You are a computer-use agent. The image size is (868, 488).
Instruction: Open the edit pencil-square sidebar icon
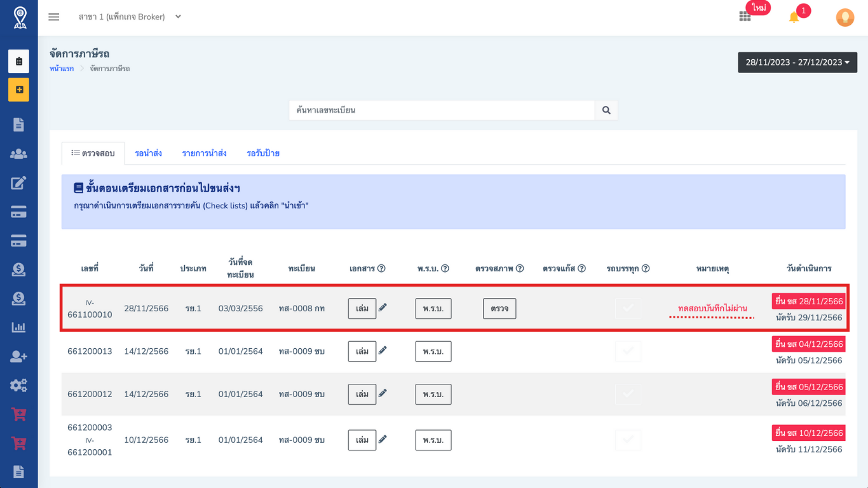click(18, 183)
